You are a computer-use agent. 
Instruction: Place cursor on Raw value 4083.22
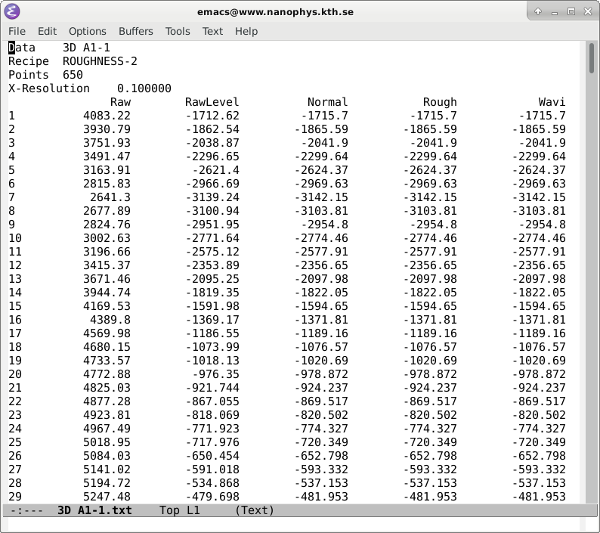[x=107, y=116]
